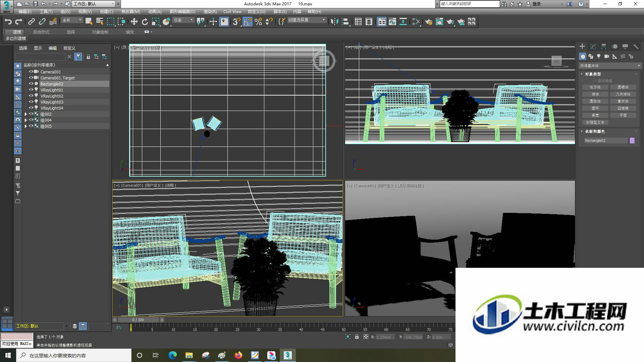Expand the 组004 group in scene explorer
The image size is (644, 362).
tap(26, 120)
